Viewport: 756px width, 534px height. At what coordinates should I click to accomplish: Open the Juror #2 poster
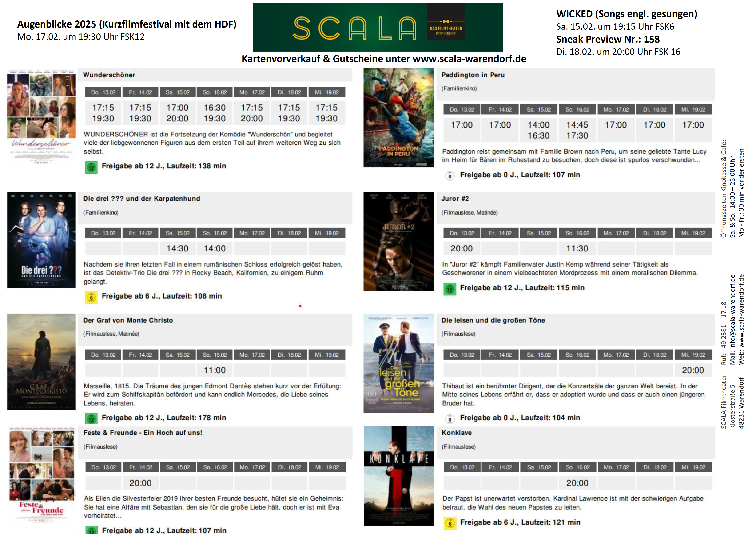tap(398, 242)
